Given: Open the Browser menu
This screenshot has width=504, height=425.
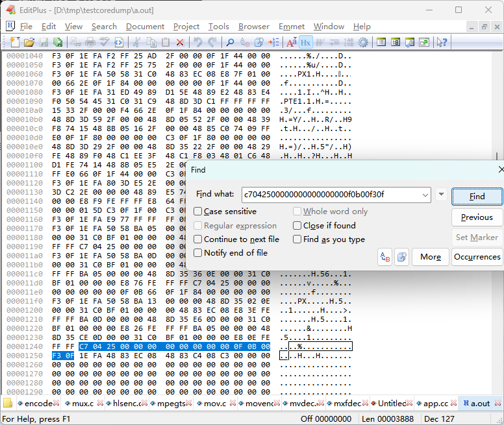Looking at the screenshot, I should [x=254, y=27].
